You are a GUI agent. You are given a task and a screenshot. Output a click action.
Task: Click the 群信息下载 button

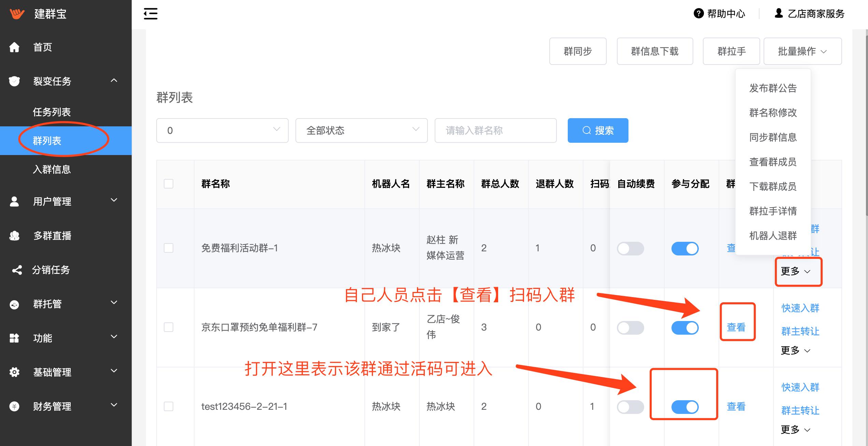click(x=654, y=51)
